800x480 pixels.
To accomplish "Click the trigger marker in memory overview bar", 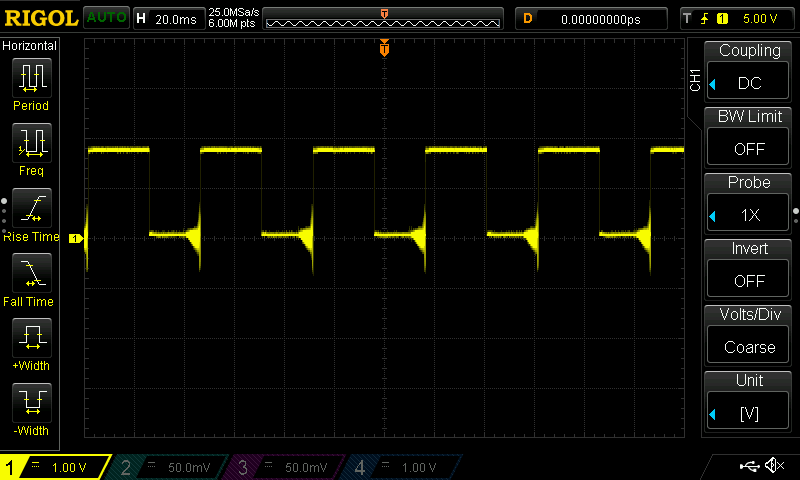I will (x=384, y=13).
